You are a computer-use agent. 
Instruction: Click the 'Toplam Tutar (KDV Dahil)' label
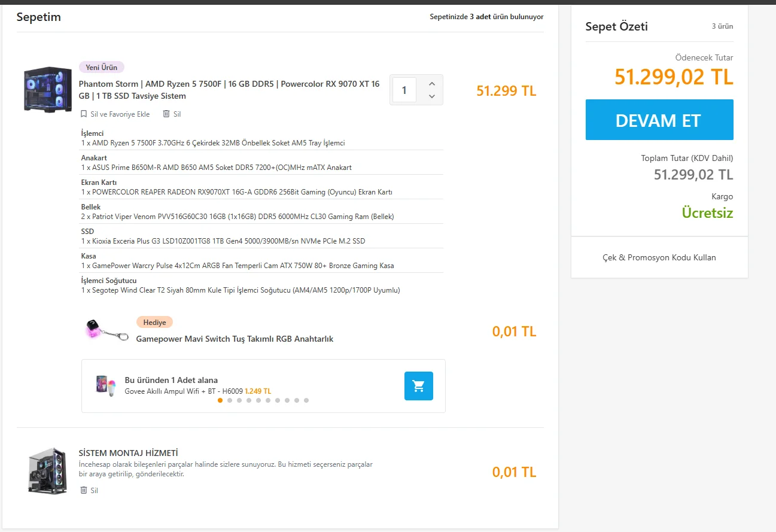coord(687,159)
